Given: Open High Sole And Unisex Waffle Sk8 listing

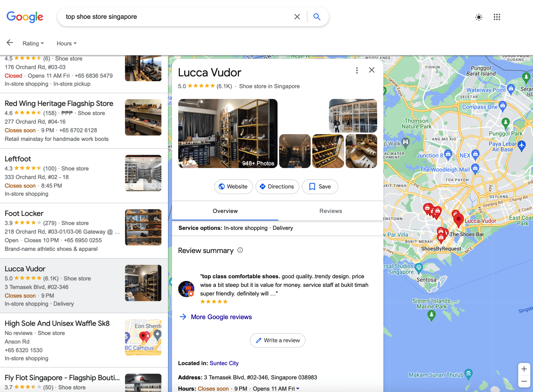Looking at the screenshot, I should click(x=83, y=340).
